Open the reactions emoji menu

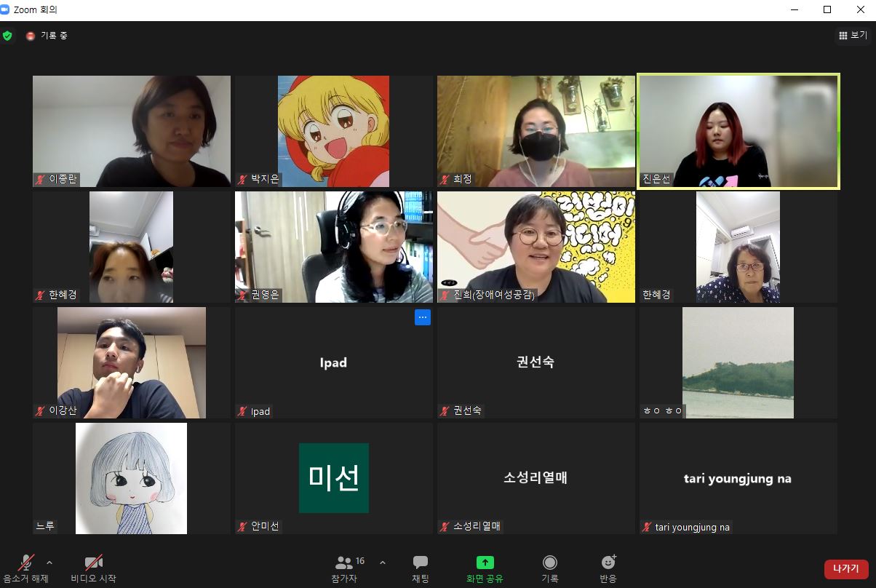pos(608,563)
